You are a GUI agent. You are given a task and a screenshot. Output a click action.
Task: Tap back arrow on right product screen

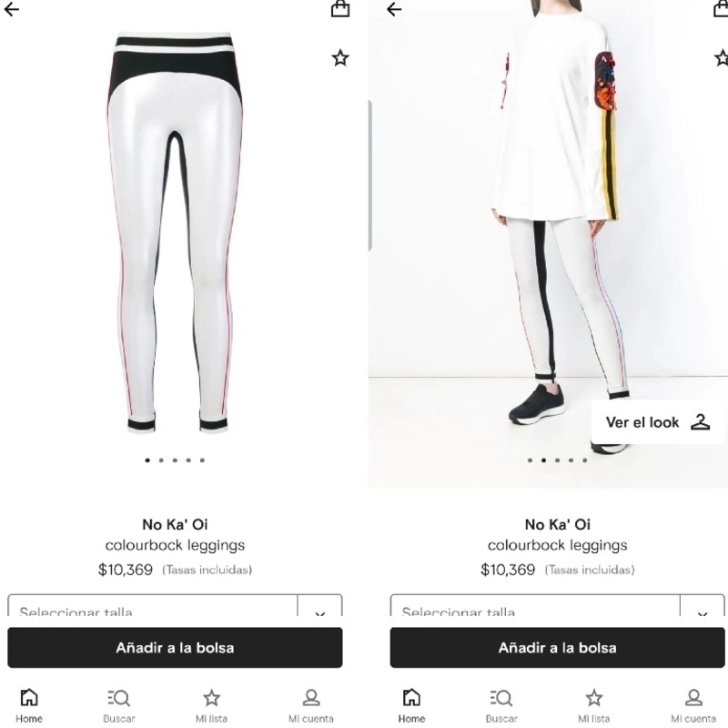coord(394,9)
